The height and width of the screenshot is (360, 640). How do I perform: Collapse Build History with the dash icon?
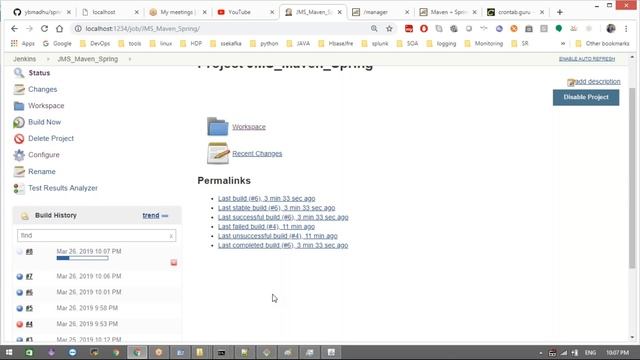(165, 216)
